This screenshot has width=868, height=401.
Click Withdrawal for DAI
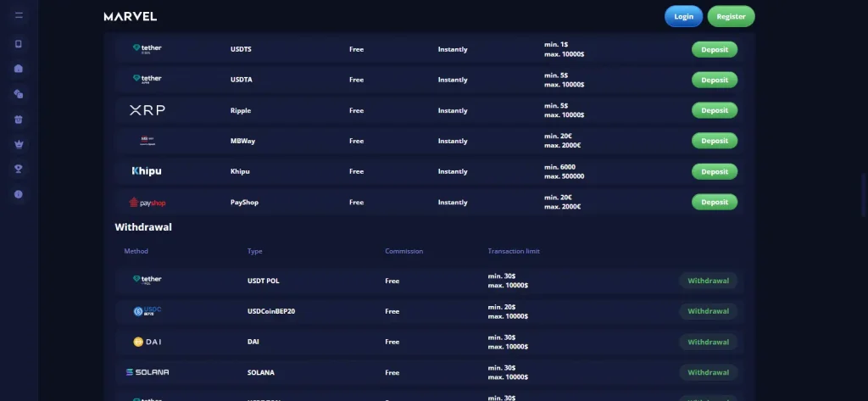708,342
